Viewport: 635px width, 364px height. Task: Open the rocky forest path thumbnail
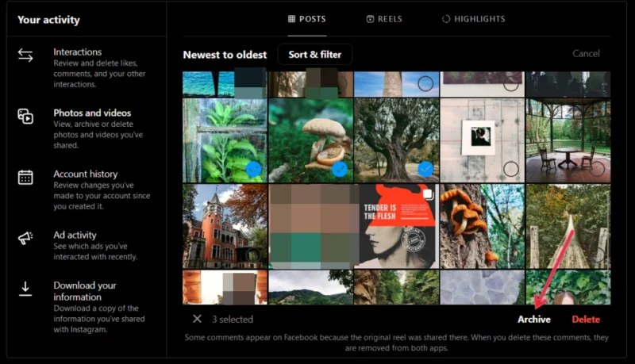pyautogui.click(x=396, y=287)
